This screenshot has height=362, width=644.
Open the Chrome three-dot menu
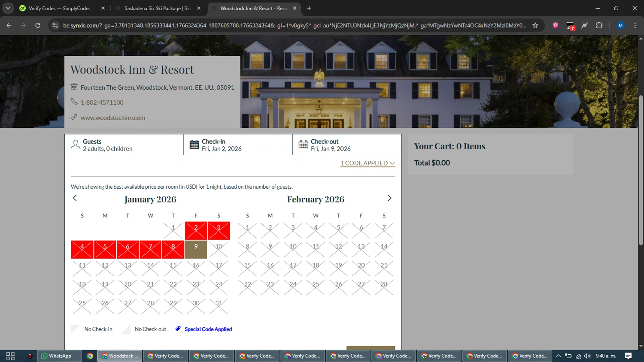tap(635, 25)
